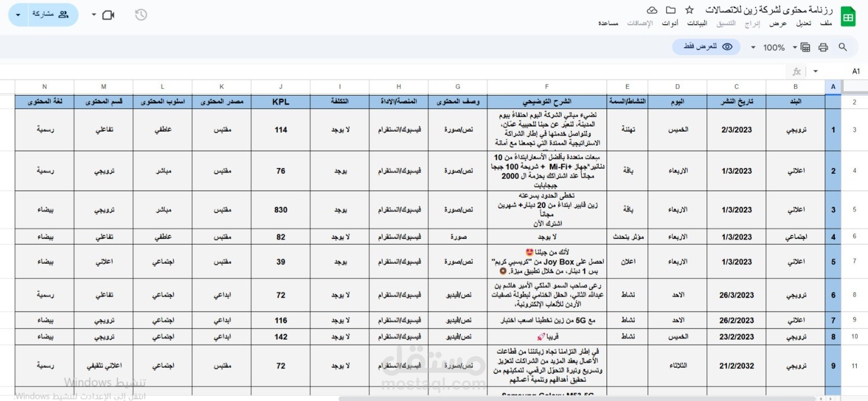The width and height of the screenshot is (868, 401).
Task: Open the search magnifier in the toolbar
Action: tap(842, 47)
